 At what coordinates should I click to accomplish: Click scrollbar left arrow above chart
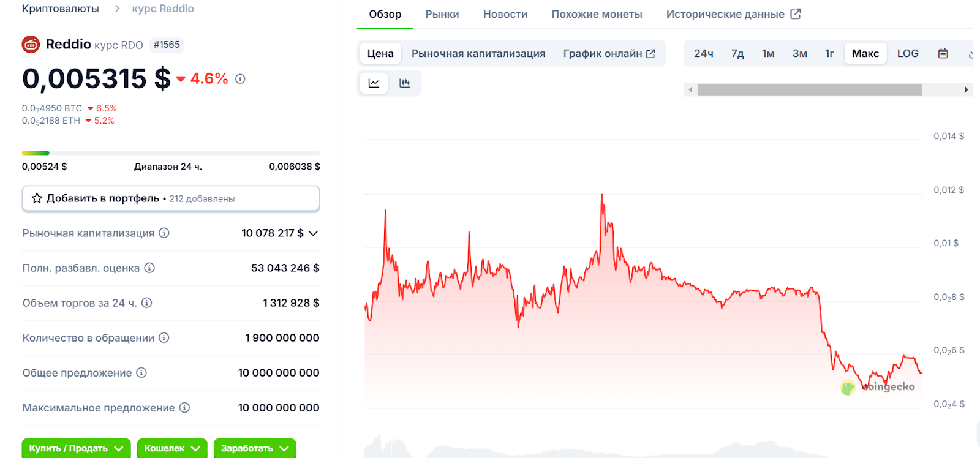click(x=691, y=90)
